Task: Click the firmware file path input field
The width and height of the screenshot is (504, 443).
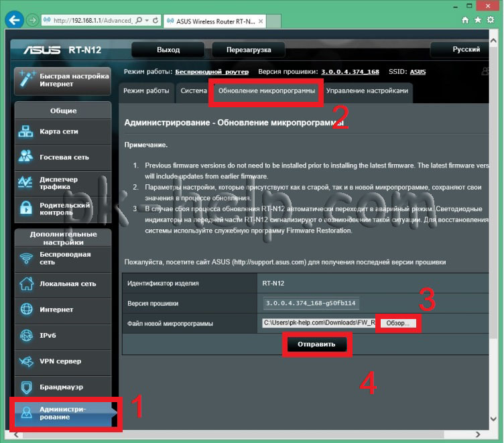Action: 318,323
